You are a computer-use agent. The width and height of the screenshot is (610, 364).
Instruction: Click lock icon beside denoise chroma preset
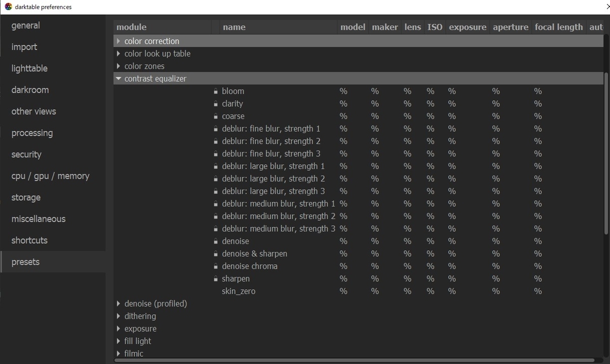pyautogui.click(x=216, y=266)
